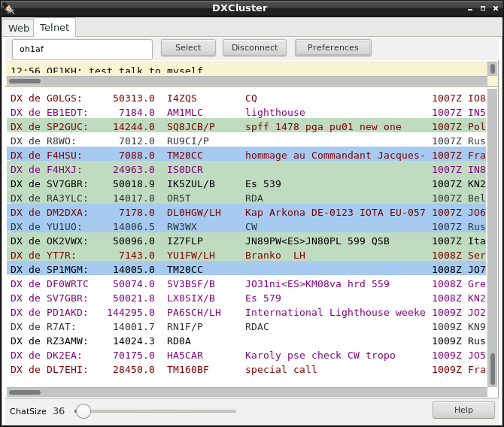Click the frequency 28450.0
Screen dimensions: 504x427
click(x=134, y=369)
